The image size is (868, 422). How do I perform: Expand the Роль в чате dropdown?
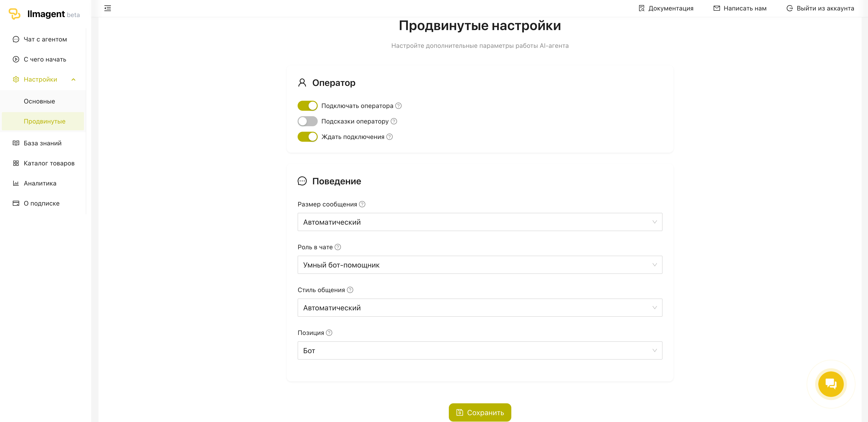pyautogui.click(x=479, y=265)
